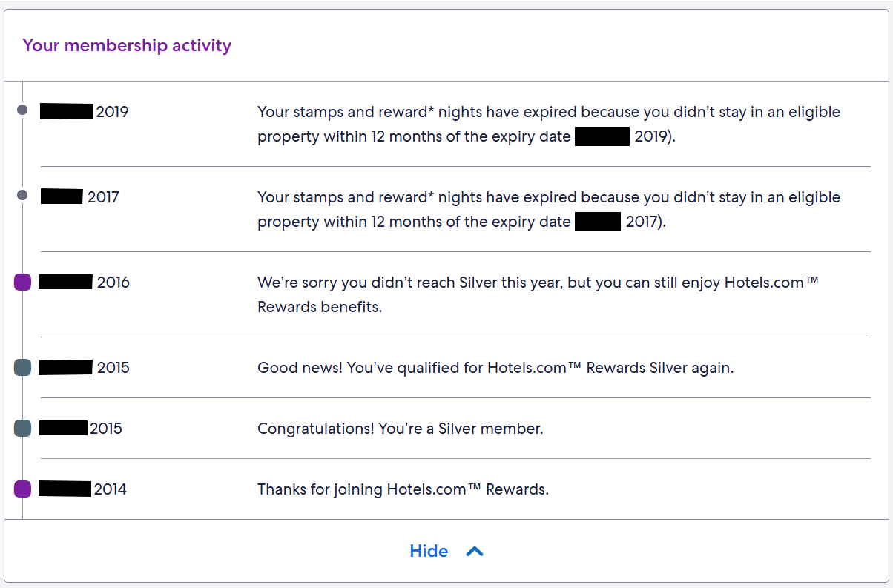Click the gray dot marker next to 2019
Image resolution: width=893 pixels, height=588 pixels.
click(22, 110)
